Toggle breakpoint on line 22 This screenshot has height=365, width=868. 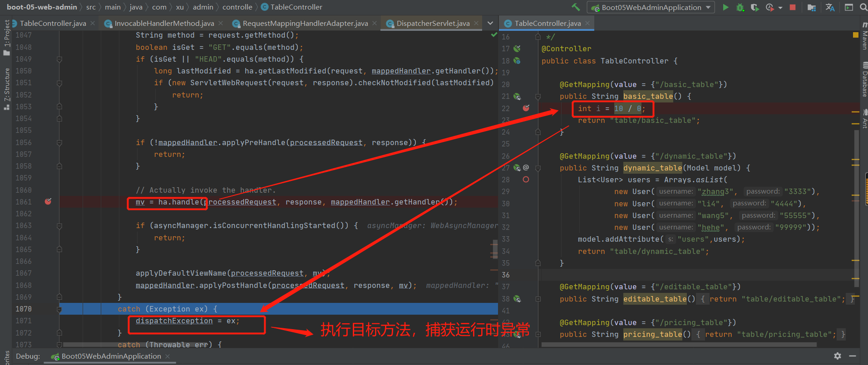[526, 108]
